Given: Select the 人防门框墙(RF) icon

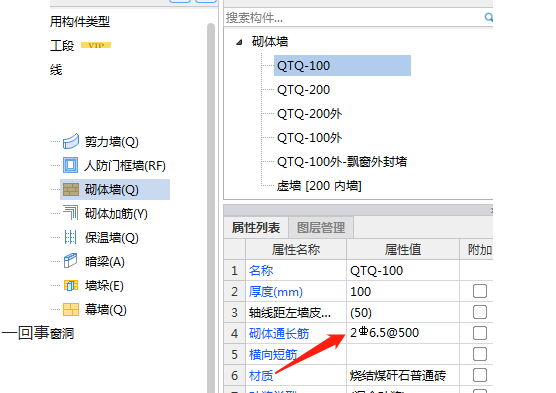Looking at the screenshot, I should pyautogui.click(x=71, y=165).
